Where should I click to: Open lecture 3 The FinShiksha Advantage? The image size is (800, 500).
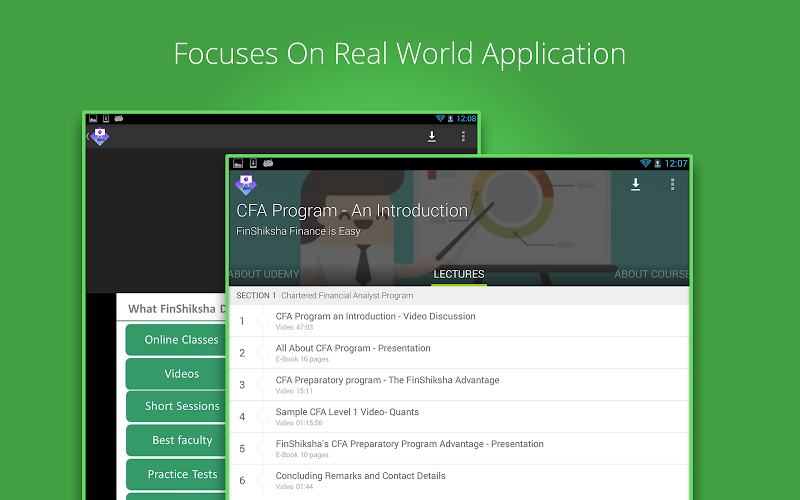point(387,384)
